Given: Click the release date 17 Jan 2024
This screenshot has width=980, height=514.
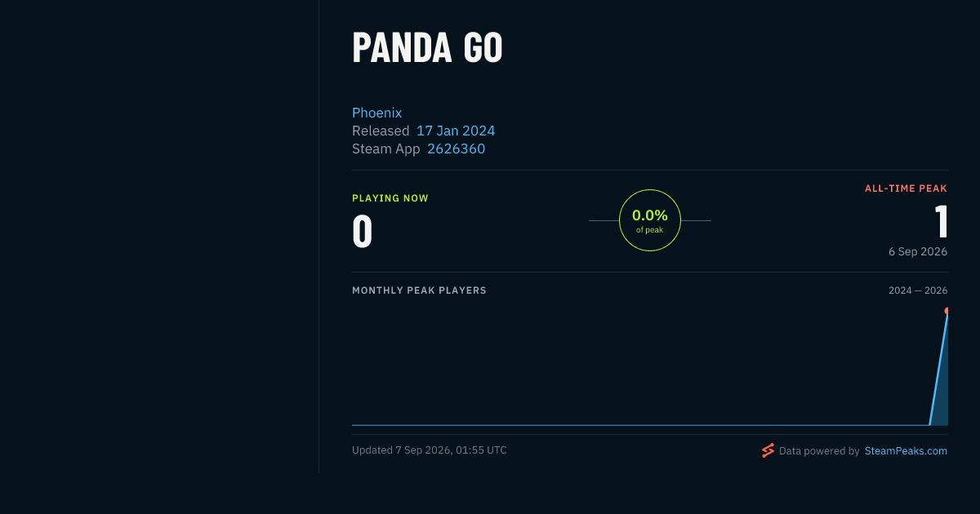Looking at the screenshot, I should pyautogui.click(x=456, y=131).
